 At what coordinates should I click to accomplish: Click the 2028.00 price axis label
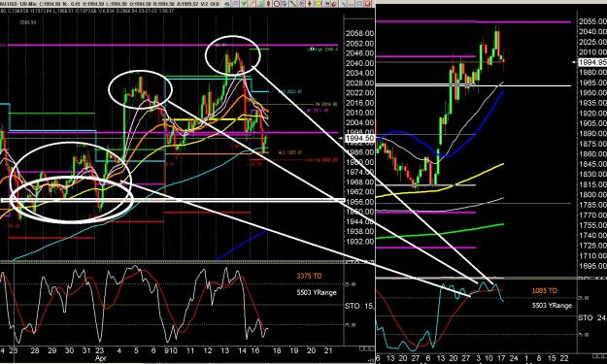click(359, 83)
